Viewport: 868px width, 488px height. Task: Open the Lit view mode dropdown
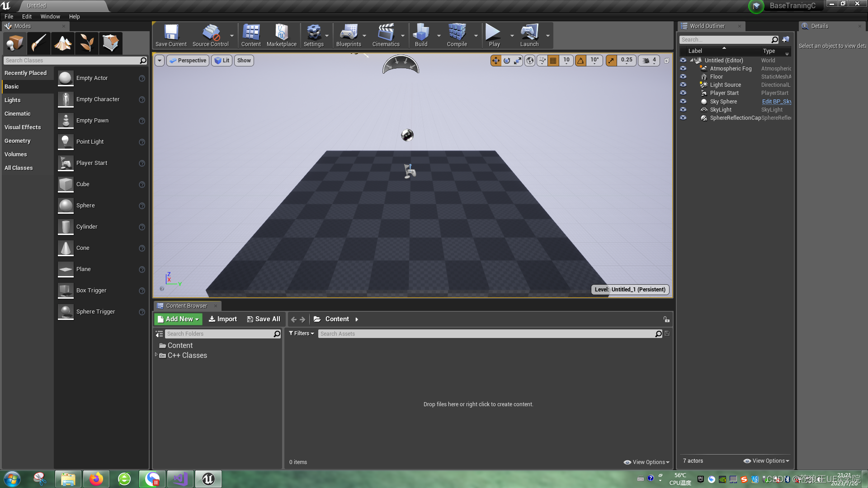tap(222, 60)
